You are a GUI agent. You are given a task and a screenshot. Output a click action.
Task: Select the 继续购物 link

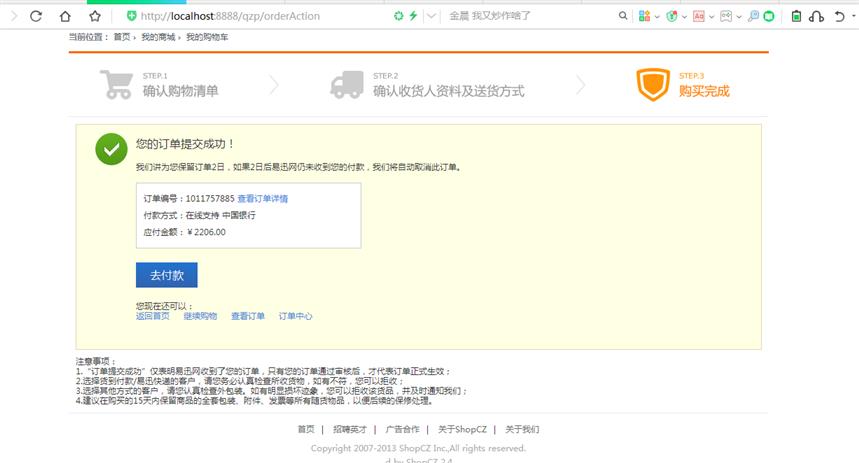[200, 316]
